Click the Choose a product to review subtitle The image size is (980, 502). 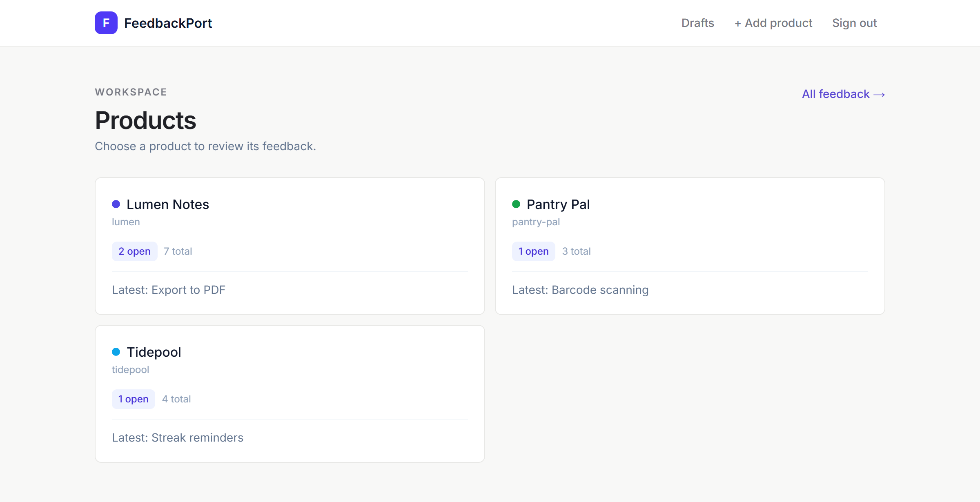pos(205,146)
